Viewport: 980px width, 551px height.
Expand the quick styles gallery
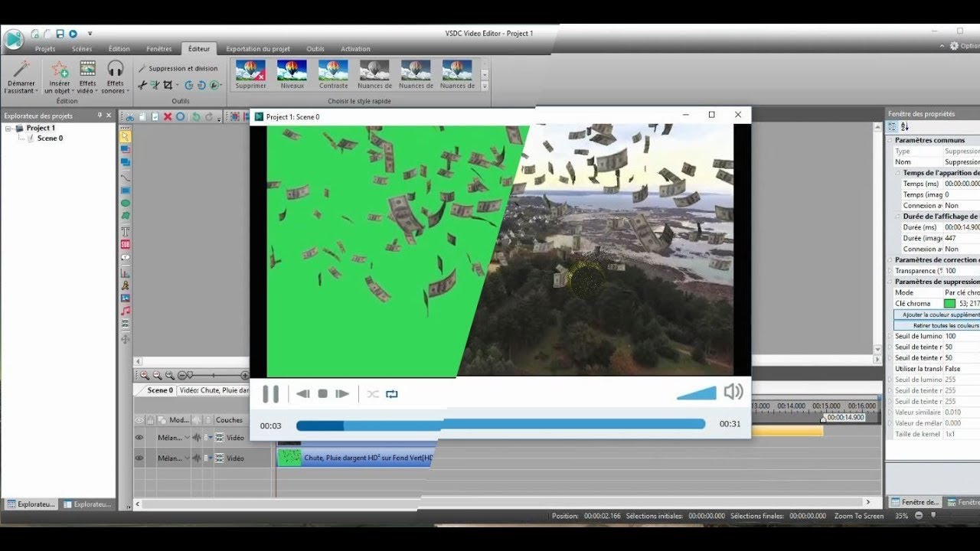pyautogui.click(x=484, y=86)
